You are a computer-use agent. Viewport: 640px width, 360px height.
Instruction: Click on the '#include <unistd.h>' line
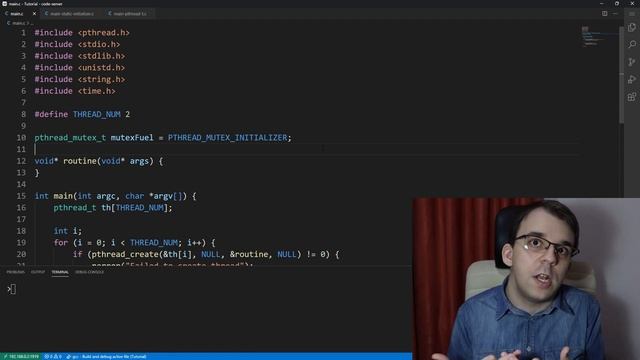[x=80, y=68]
